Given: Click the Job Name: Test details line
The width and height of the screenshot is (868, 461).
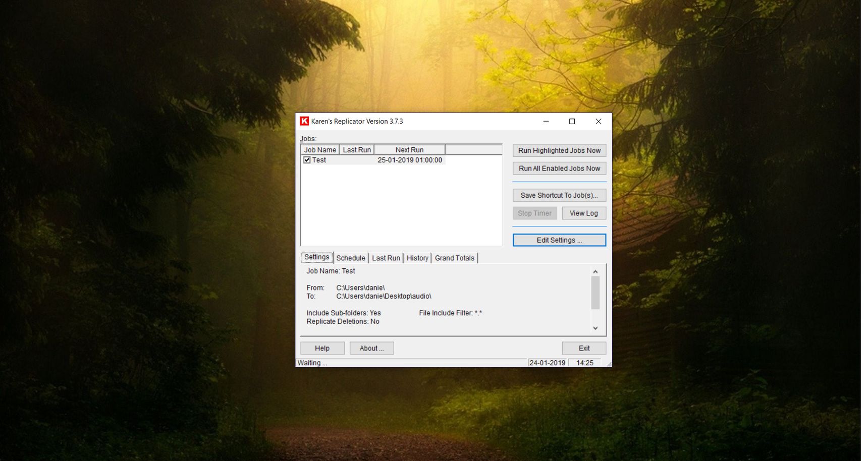Looking at the screenshot, I should (331, 271).
